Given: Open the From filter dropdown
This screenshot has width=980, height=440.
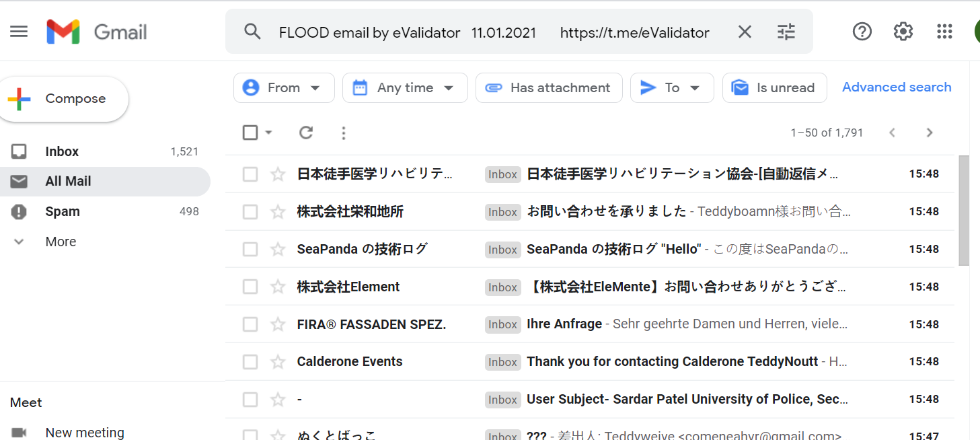Looking at the screenshot, I should tap(284, 88).
